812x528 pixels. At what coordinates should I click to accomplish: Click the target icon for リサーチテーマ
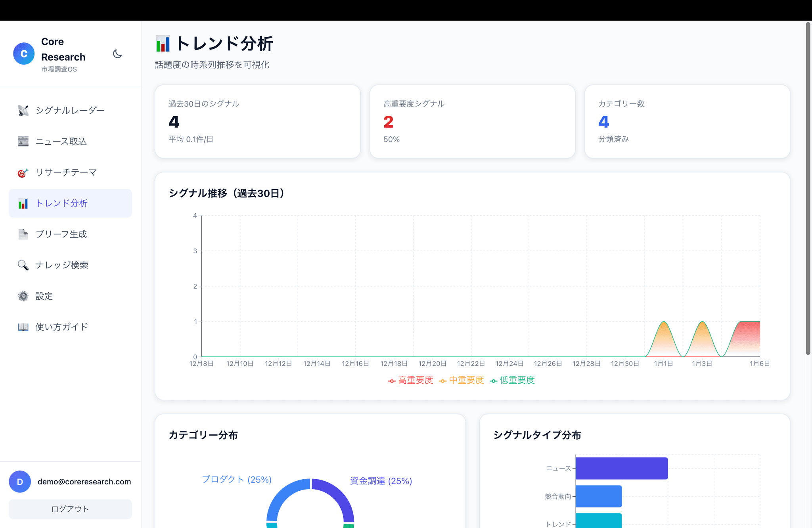click(23, 173)
